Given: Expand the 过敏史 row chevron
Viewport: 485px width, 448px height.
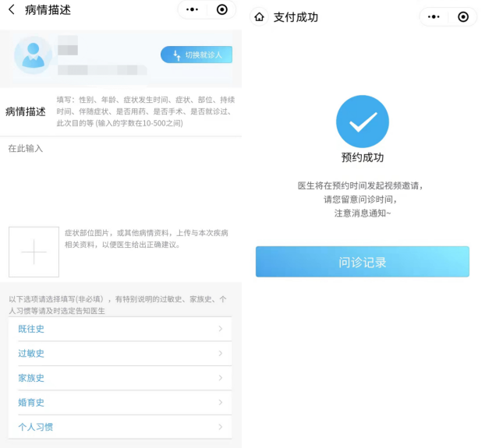Looking at the screenshot, I should pos(221,353).
